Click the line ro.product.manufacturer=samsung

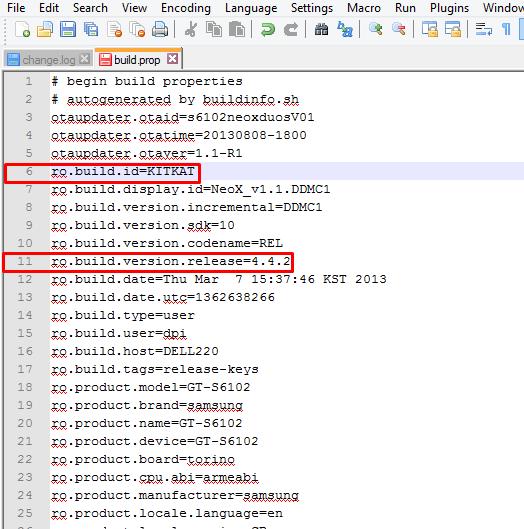(x=175, y=495)
